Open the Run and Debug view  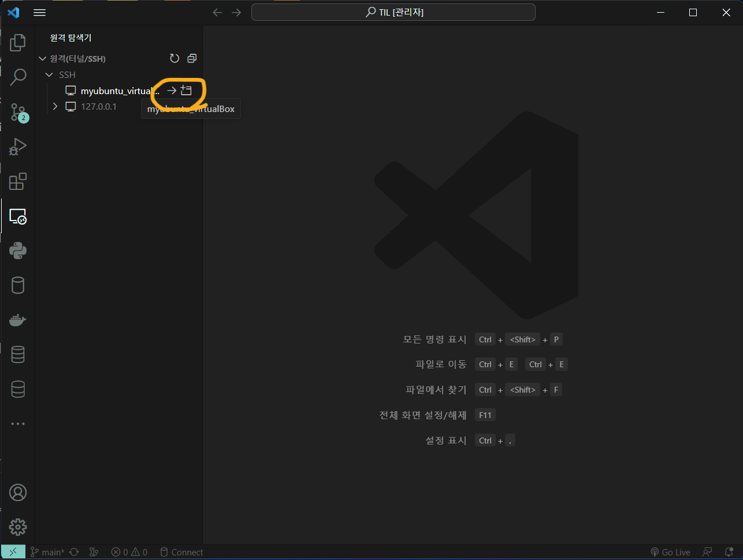click(18, 147)
